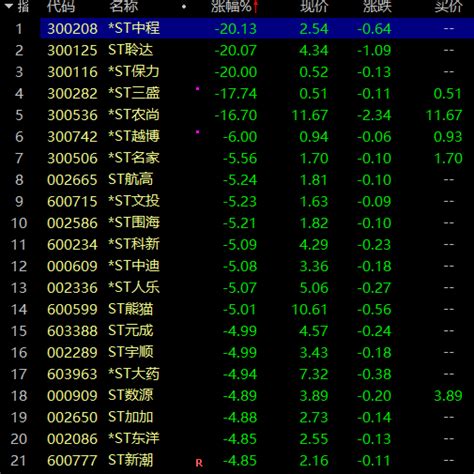474x474 pixels.
Task: Click bid price 0.93 of *ST越博
Action: pyautogui.click(x=448, y=137)
